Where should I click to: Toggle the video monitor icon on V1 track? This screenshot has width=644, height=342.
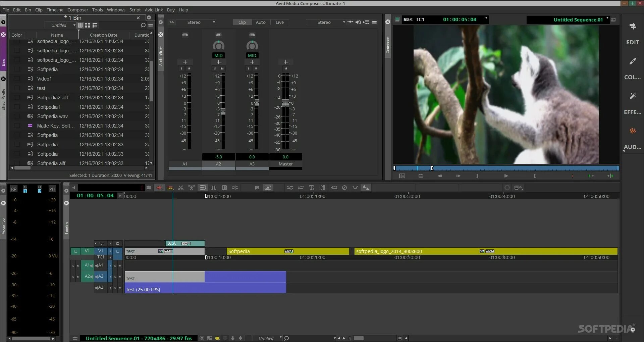click(x=118, y=251)
